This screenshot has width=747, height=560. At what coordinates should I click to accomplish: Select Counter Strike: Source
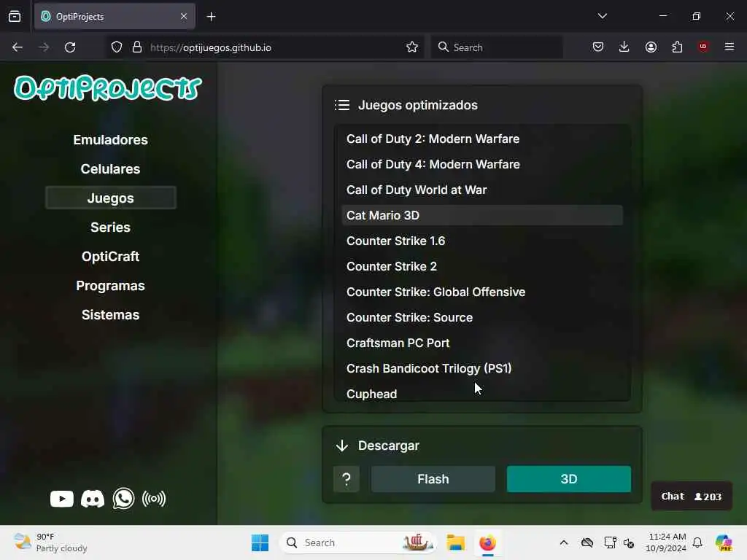[482, 318]
